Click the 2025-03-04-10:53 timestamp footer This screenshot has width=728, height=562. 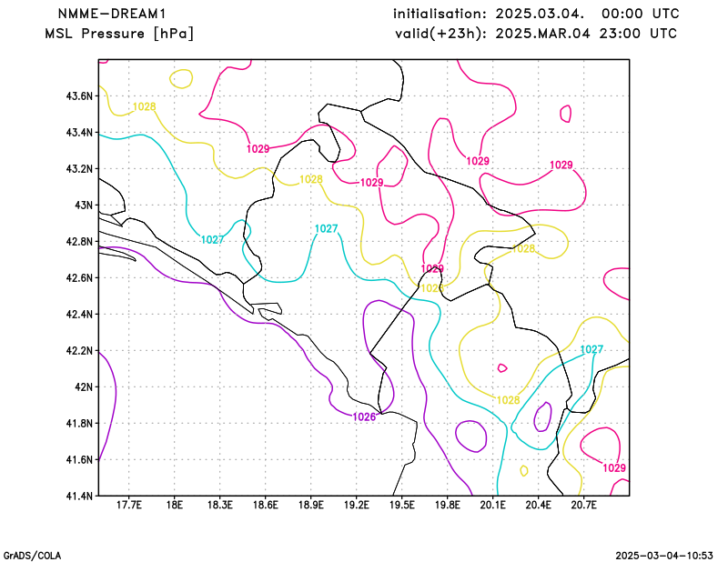point(664,556)
